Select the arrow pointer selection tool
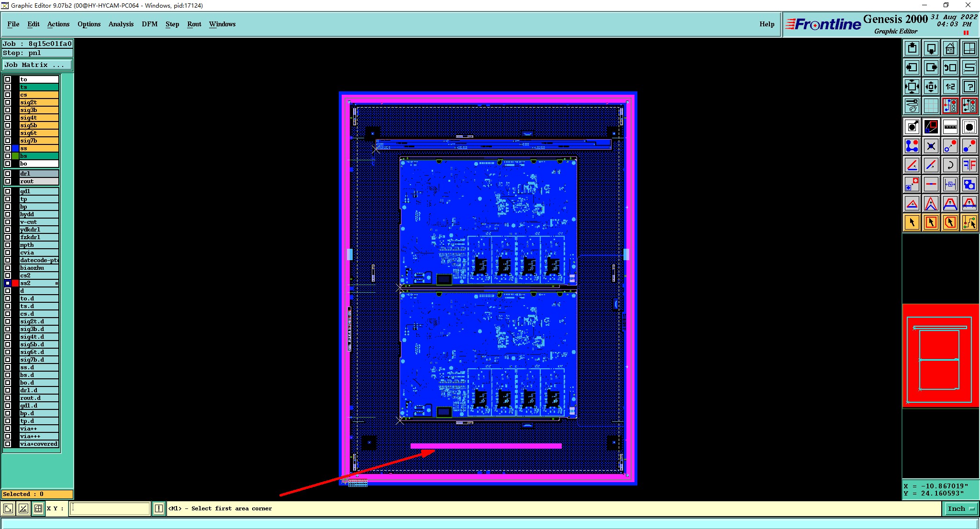 pos(912,222)
